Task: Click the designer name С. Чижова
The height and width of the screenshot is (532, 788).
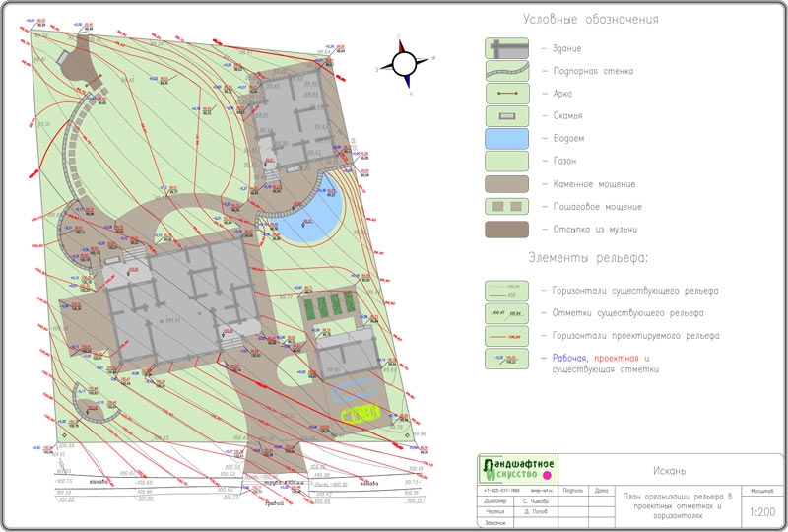Action: pos(536,501)
